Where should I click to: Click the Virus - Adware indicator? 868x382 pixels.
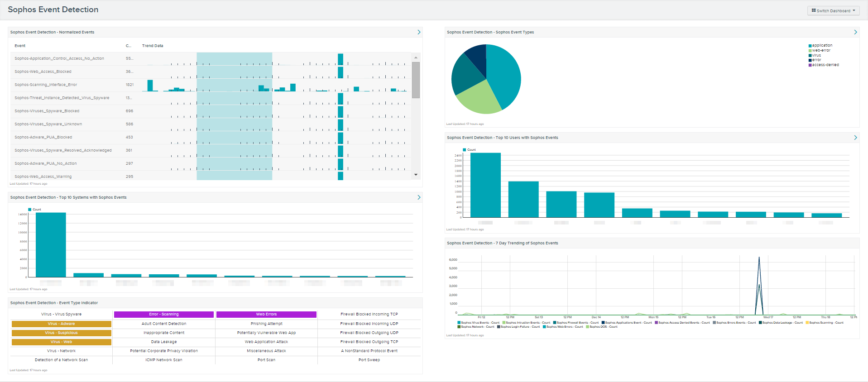point(61,324)
